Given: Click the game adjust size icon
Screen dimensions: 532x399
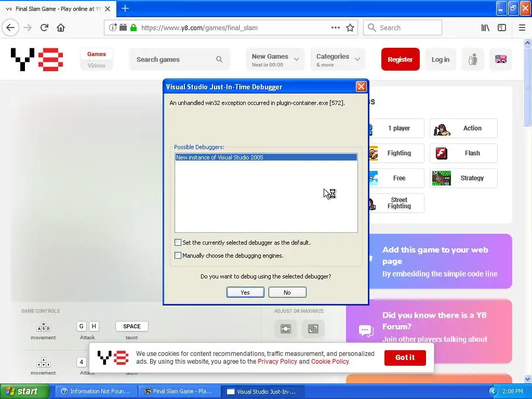Looking at the screenshot, I should pos(286,328).
